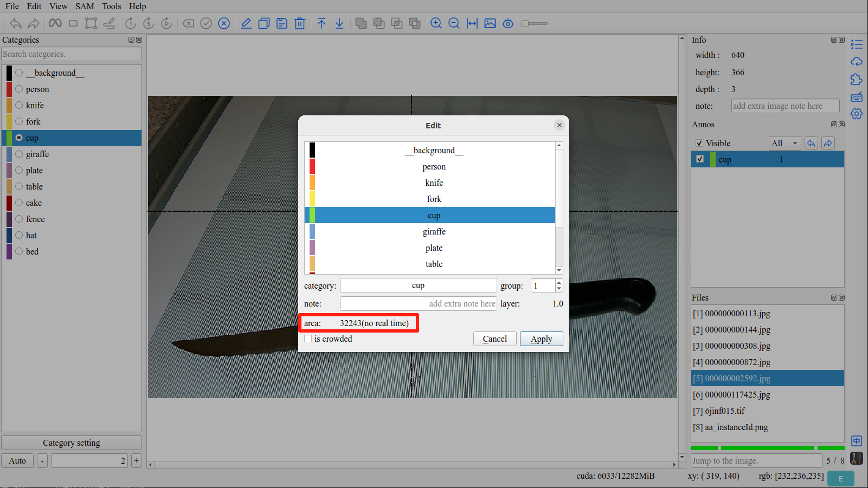Image resolution: width=868 pixels, height=488 pixels.
Task: Click the category list scroll-up arrow
Action: tap(559, 146)
